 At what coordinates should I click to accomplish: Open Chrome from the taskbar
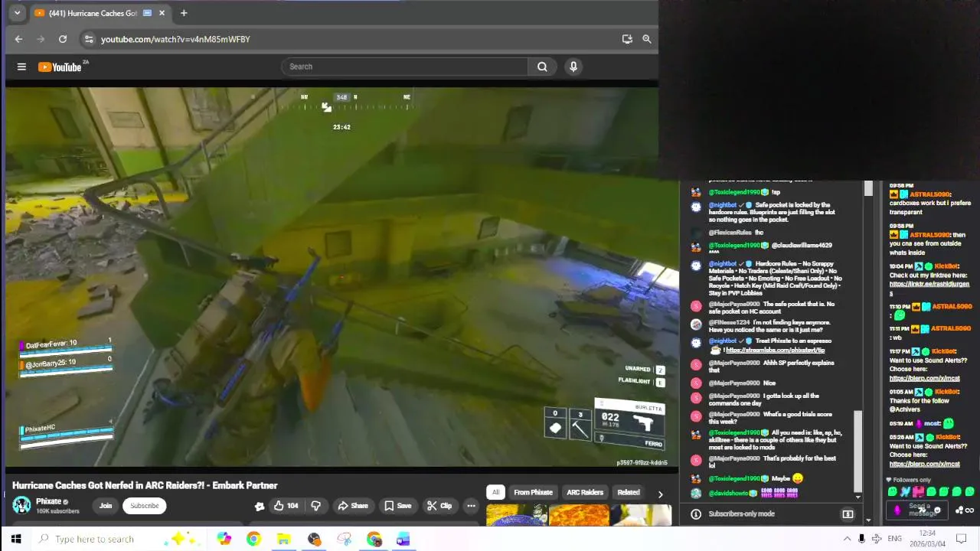[253, 539]
